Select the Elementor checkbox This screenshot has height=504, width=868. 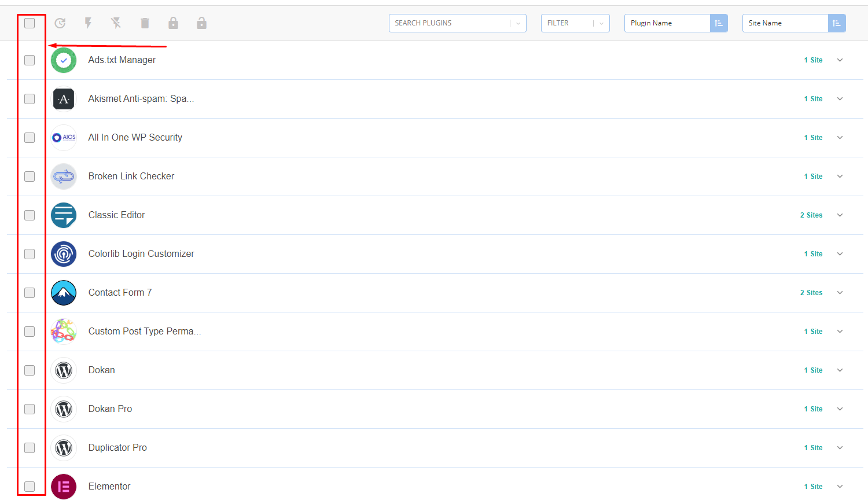click(30, 487)
